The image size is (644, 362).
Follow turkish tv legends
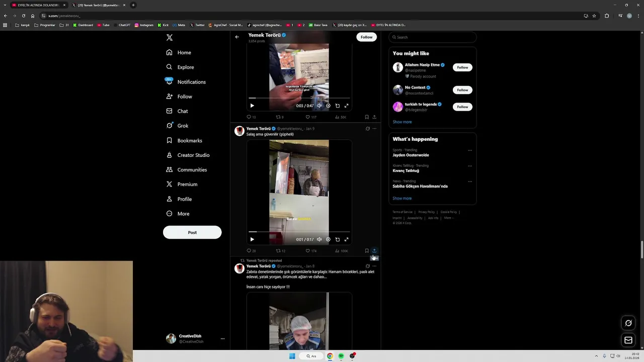point(462,107)
